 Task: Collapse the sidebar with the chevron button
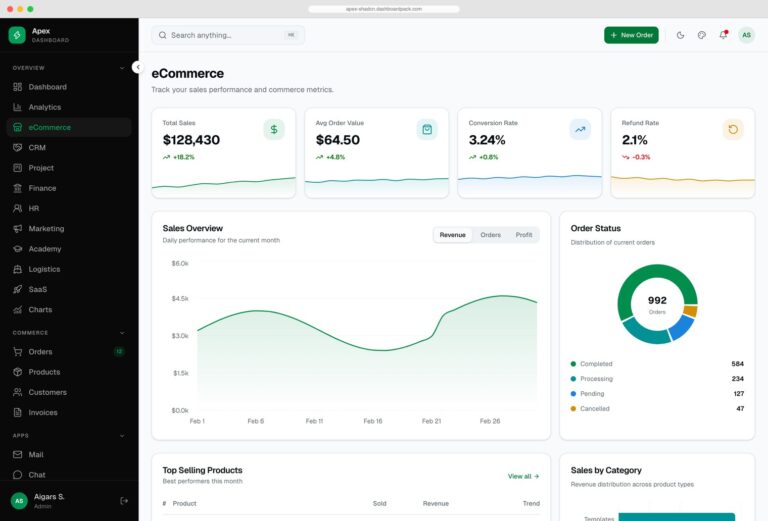138,67
